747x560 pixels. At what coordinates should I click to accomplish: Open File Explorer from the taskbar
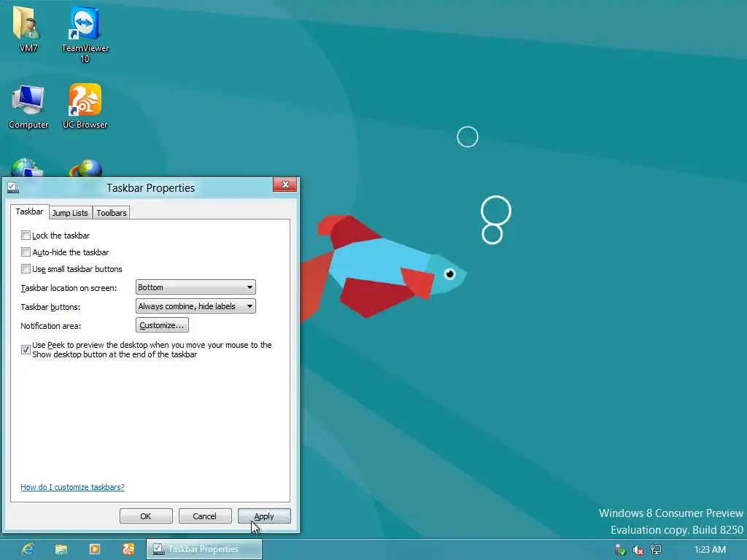coord(61,549)
